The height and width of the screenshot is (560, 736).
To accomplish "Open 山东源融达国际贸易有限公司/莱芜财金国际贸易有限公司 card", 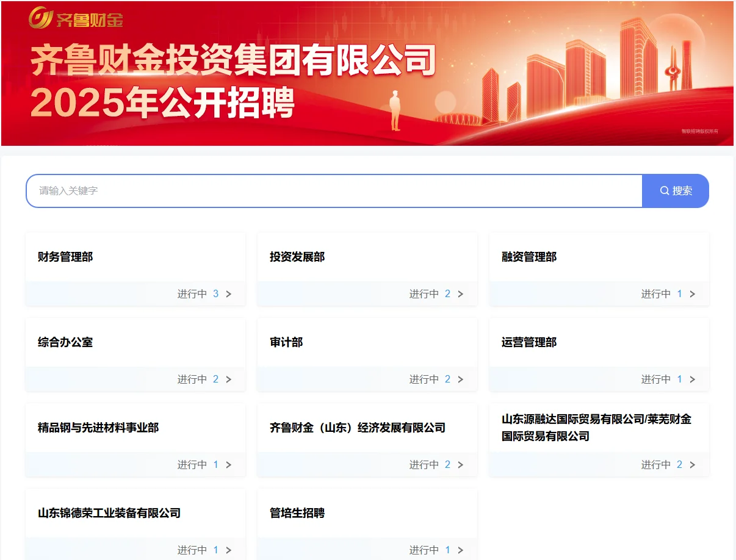I will (599, 440).
